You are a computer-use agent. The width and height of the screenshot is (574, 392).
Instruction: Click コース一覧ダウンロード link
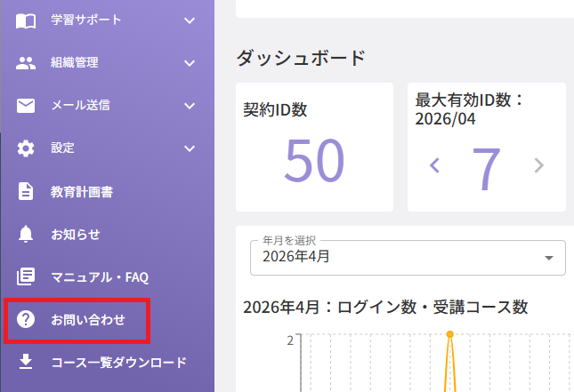click(119, 363)
